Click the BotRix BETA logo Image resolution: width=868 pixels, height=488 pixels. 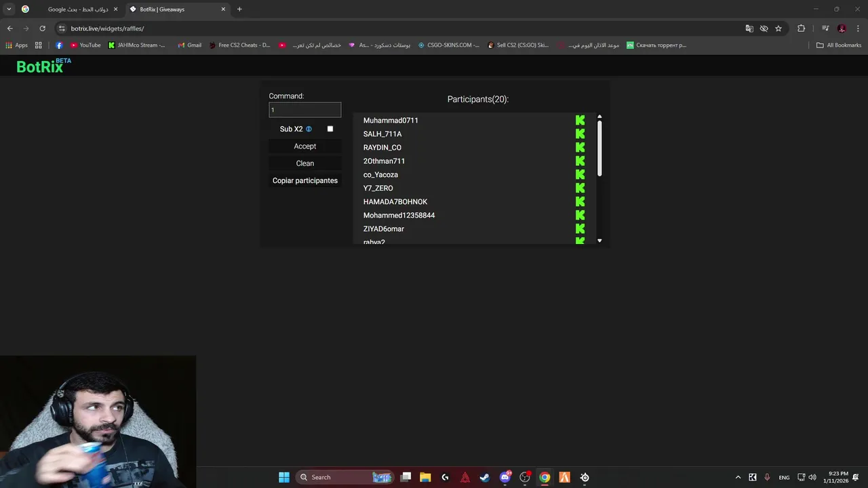pos(43,66)
